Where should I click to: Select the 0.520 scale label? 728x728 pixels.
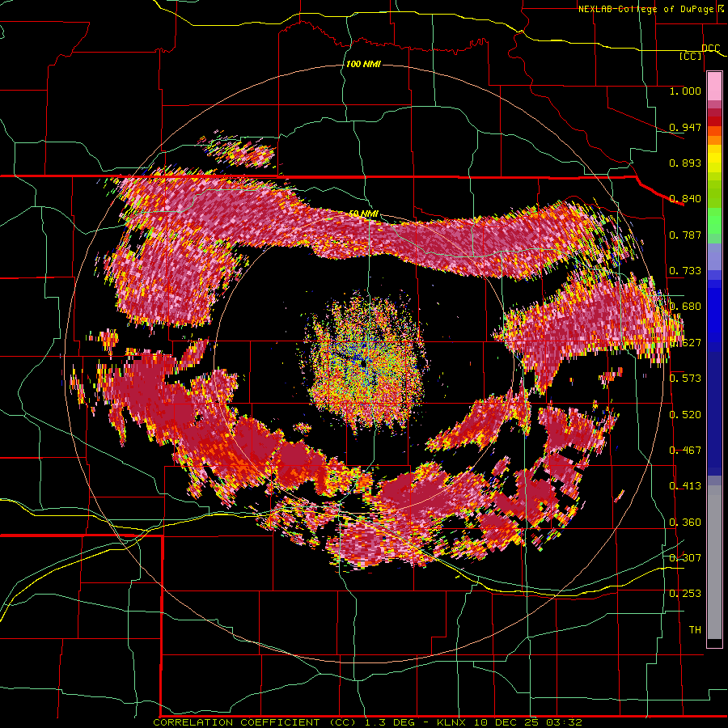coord(685,415)
